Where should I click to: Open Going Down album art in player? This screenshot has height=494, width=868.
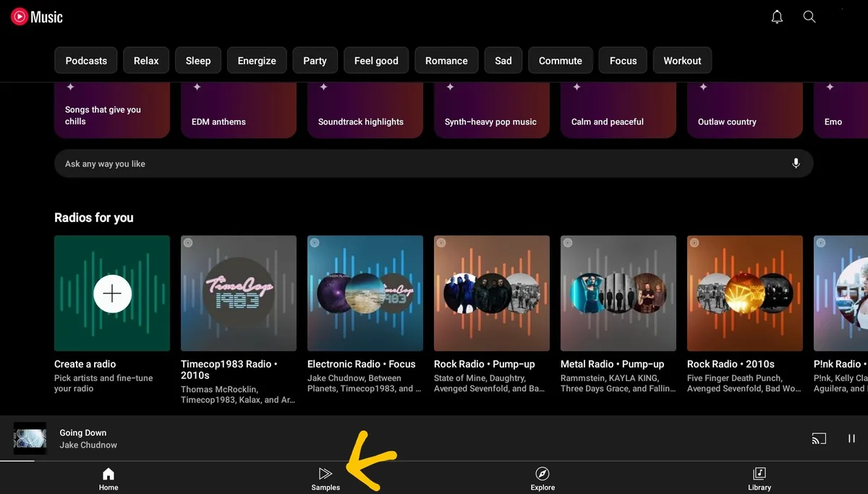[30, 438]
